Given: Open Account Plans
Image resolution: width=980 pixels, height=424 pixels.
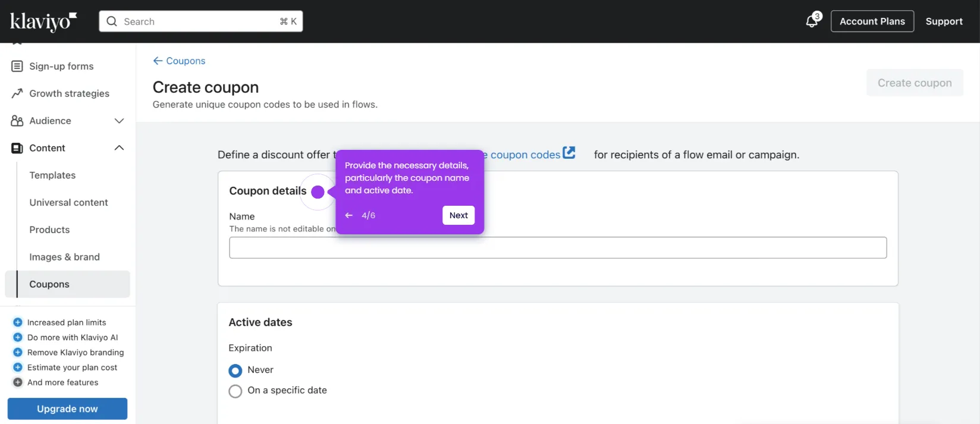Looking at the screenshot, I should (872, 21).
